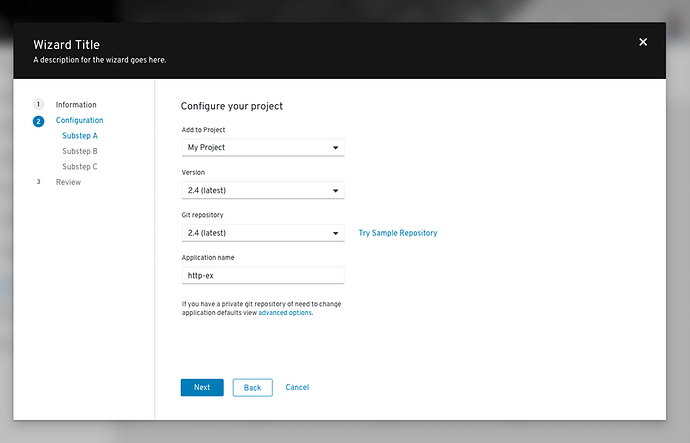Go to Substep A

pos(80,135)
